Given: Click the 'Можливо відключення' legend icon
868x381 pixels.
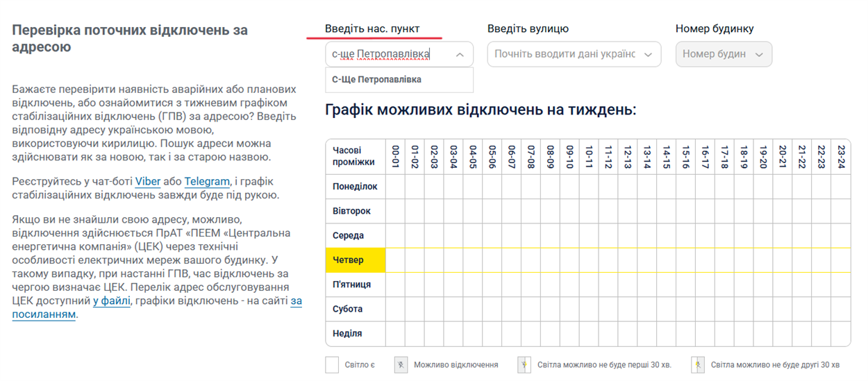Looking at the screenshot, I should [x=401, y=365].
